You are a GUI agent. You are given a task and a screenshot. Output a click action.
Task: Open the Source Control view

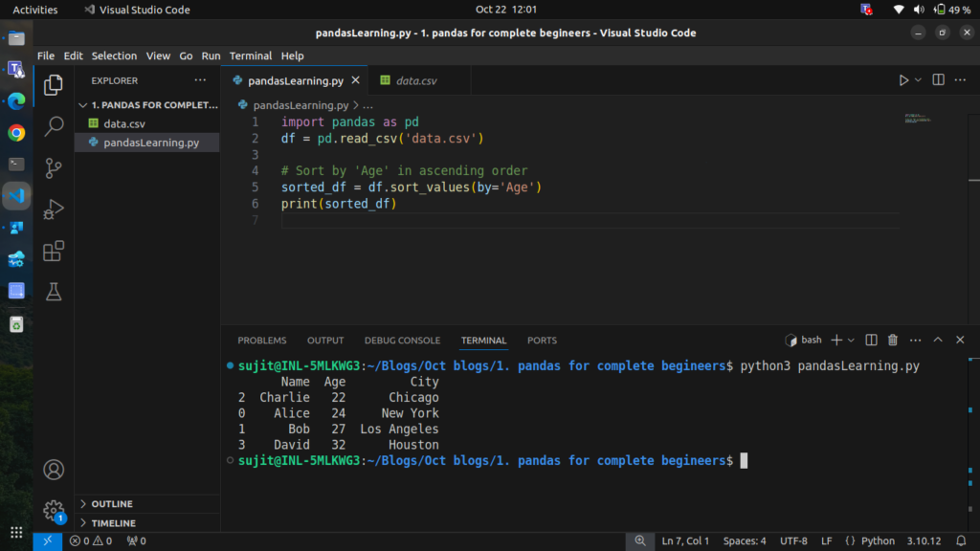click(x=54, y=167)
